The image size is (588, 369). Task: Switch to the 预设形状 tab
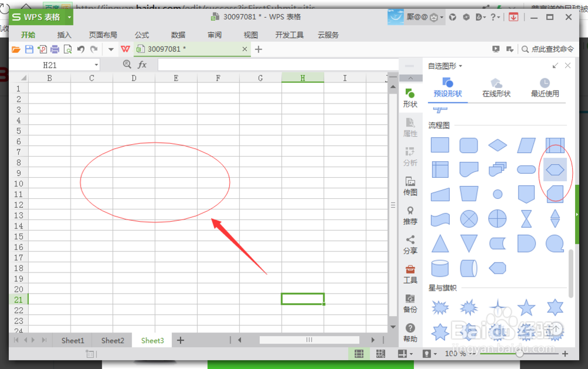[447, 88]
